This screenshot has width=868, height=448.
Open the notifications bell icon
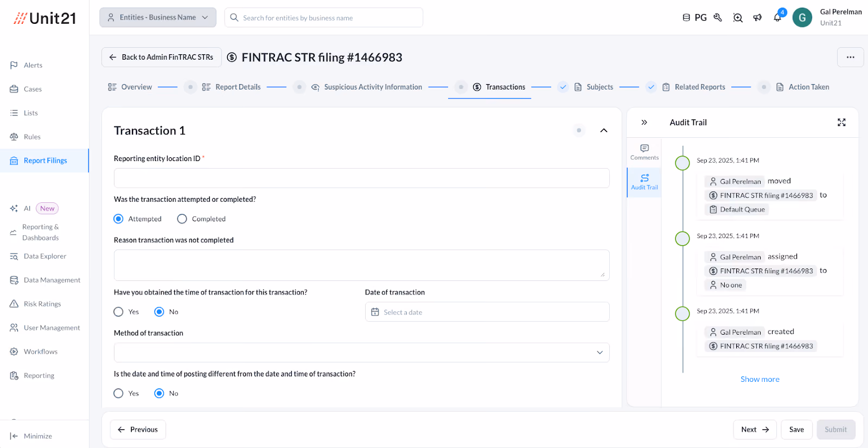pyautogui.click(x=777, y=17)
